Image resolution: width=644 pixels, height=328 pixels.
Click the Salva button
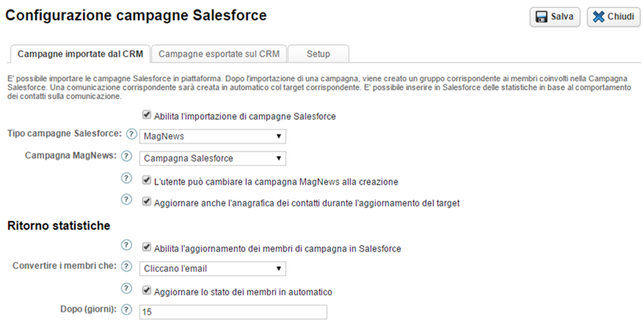[x=555, y=17]
